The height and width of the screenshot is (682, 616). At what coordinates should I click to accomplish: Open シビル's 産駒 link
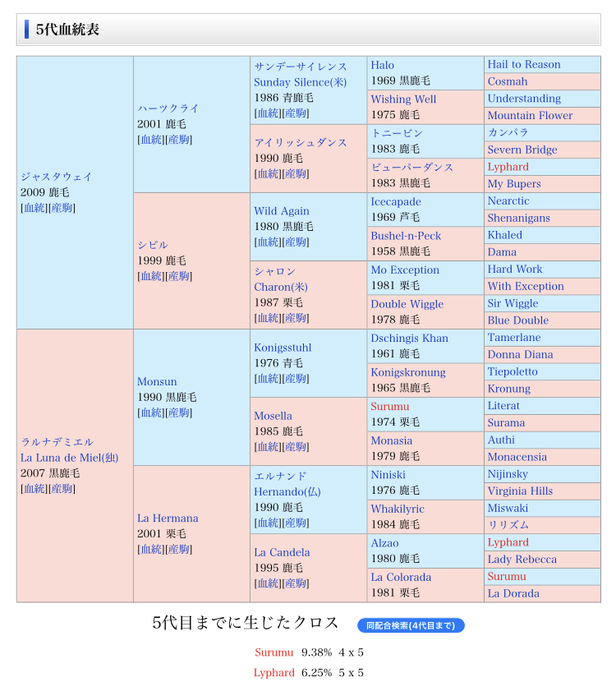(x=178, y=276)
